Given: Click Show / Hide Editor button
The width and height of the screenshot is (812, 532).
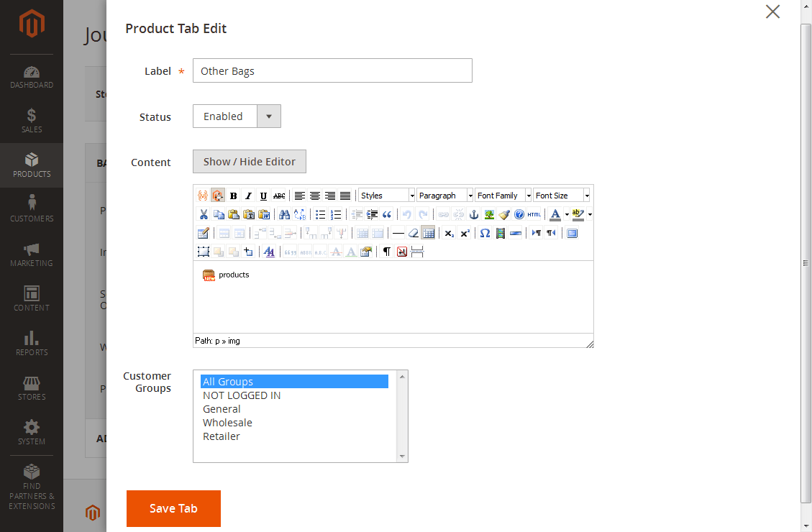Looking at the screenshot, I should click(x=249, y=161).
